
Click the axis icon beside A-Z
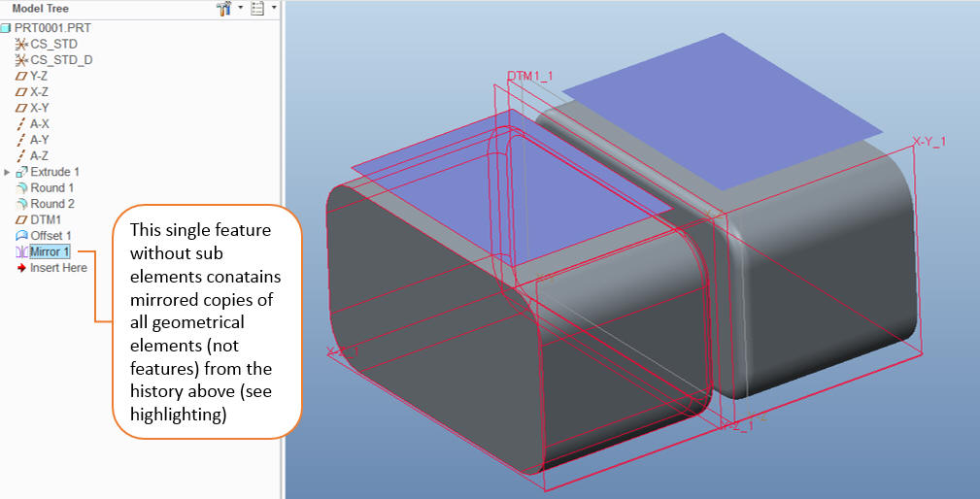[x=20, y=155]
